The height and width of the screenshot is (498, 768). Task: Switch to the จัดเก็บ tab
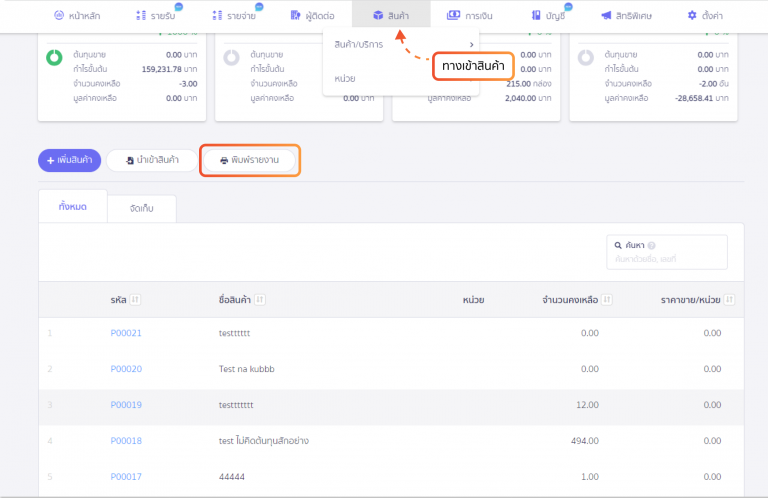[141, 208]
